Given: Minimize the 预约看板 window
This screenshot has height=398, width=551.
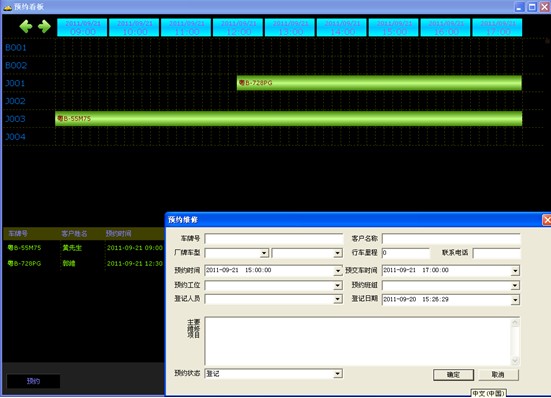Looking at the screenshot, I should (520, 7).
